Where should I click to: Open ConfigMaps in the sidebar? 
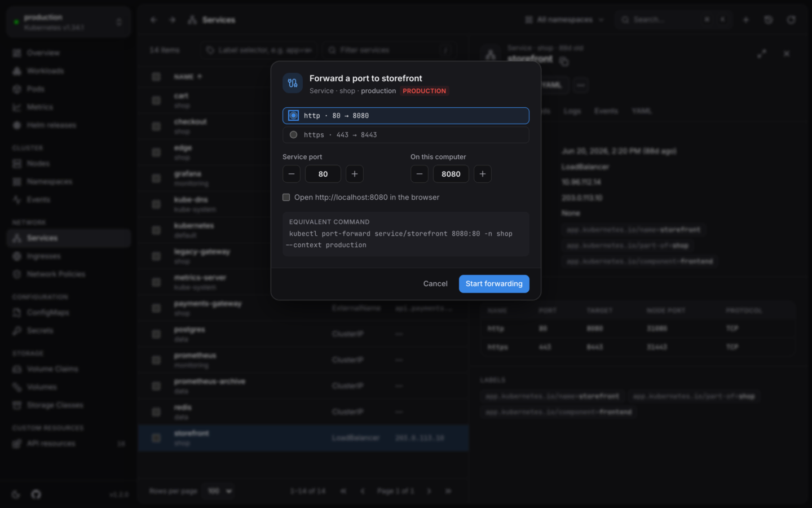[69, 312]
